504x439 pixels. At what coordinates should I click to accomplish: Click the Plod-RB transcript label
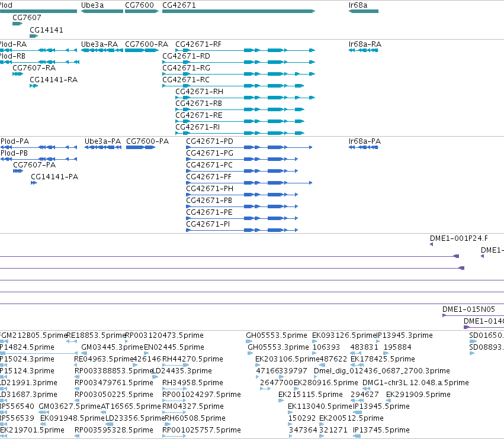(x=12, y=56)
